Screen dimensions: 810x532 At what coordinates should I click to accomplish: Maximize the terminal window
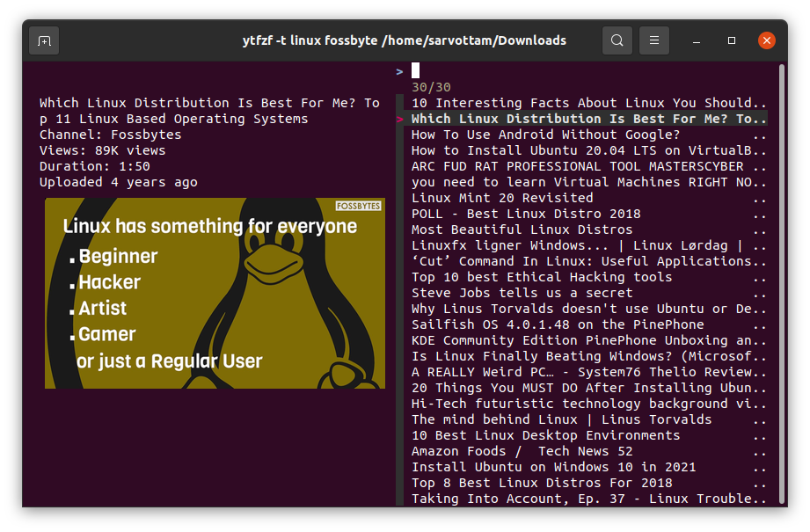pyautogui.click(x=732, y=40)
